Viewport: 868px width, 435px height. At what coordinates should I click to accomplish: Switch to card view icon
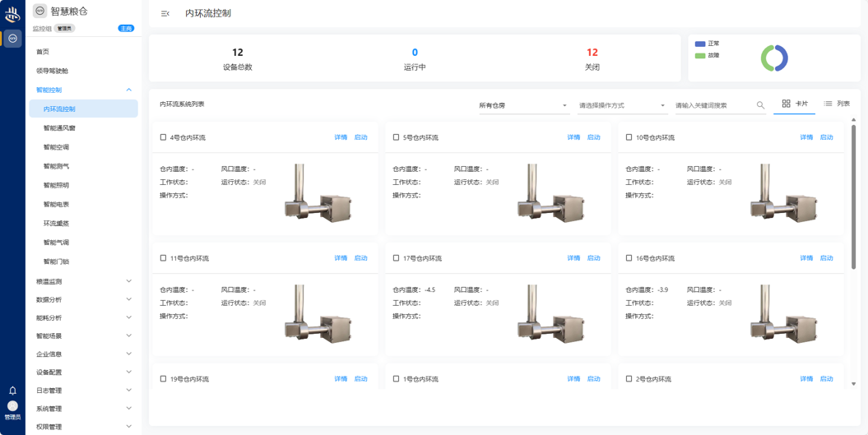point(786,104)
